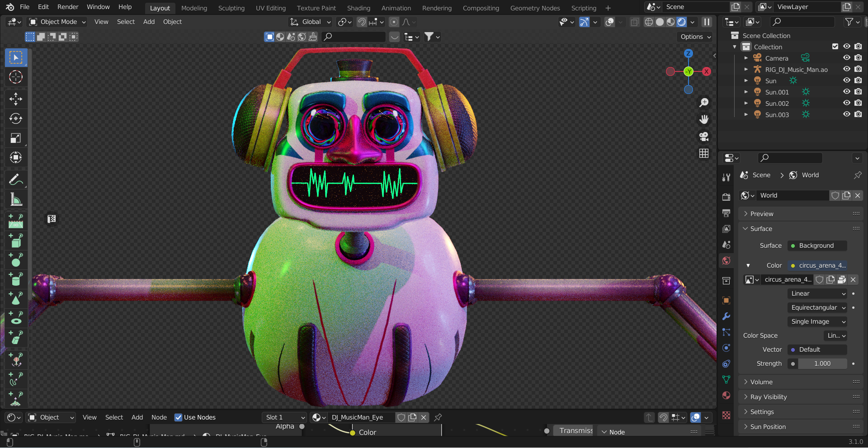Select the Transform tool
The image size is (868, 448).
coord(16,158)
